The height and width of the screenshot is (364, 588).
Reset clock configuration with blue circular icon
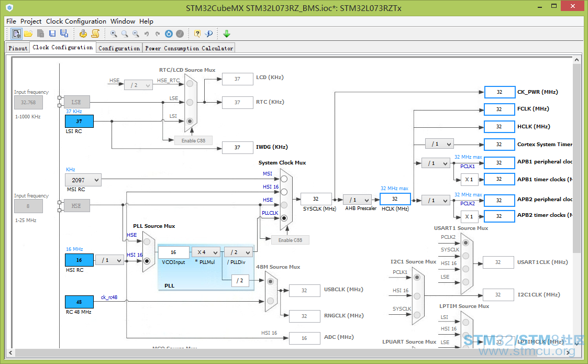pos(169,34)
